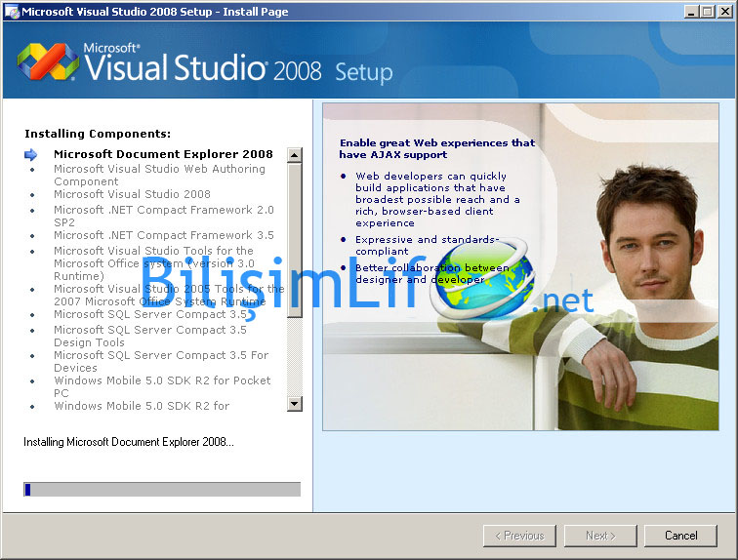
Task: Click the disabled Previous button
Action: pos(519,536)
